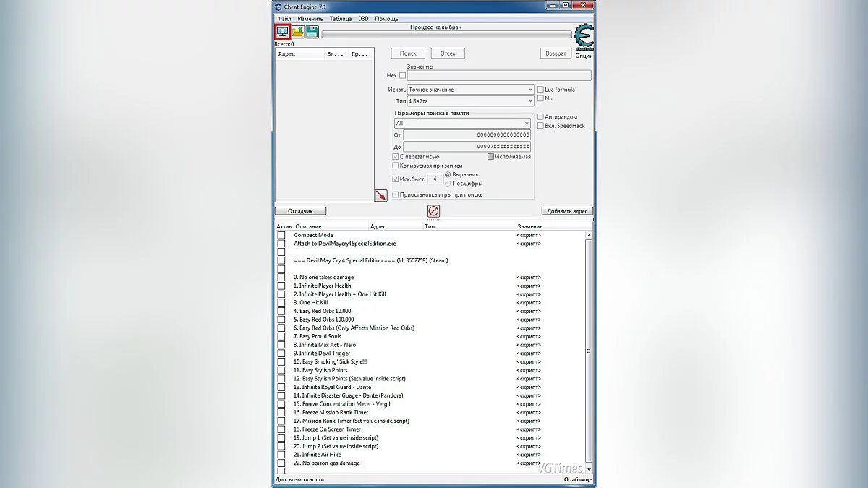The image size is (868, 488).
Task: Click the red no-entry clear list icon
Action: click(x=433, y=211)
